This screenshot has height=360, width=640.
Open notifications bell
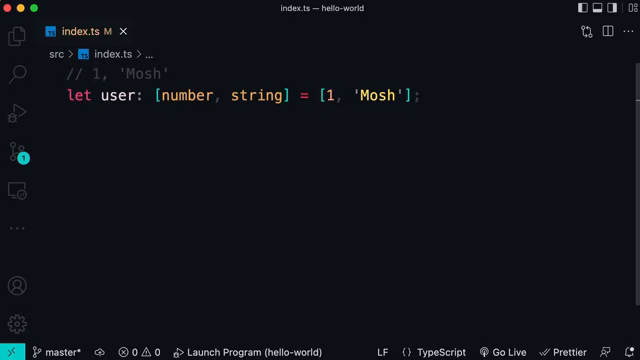pos(629,352)
